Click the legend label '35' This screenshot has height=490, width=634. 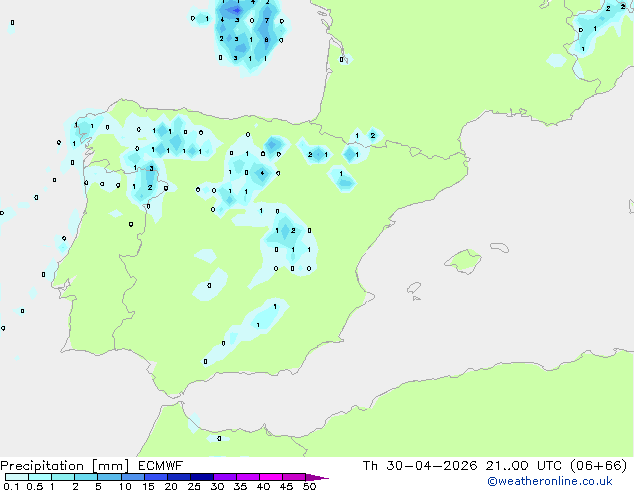click(240, 486)
